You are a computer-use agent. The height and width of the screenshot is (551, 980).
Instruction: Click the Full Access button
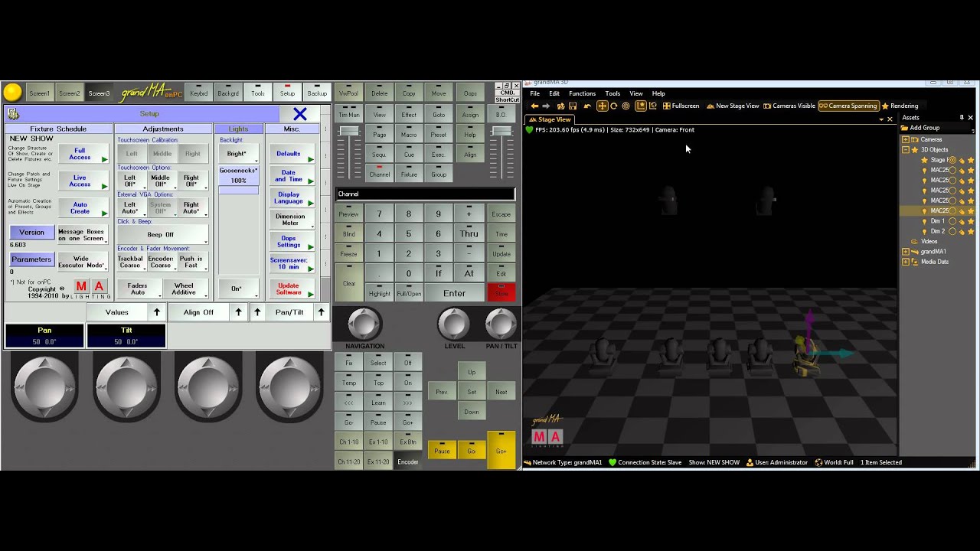[x=83, y=154]
